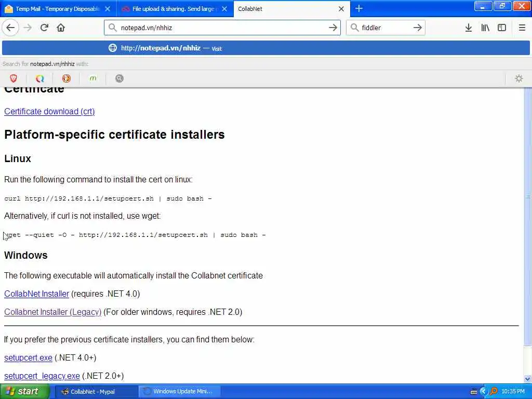Close the File upload & sharing tab
532x399 pixels.
[224, 9]
